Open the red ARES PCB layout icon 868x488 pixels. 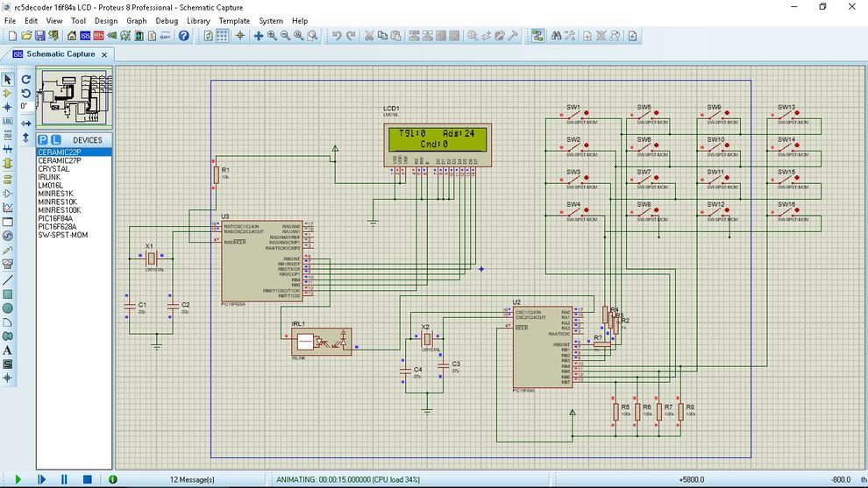pyautogui.click(x=98, y=36)
